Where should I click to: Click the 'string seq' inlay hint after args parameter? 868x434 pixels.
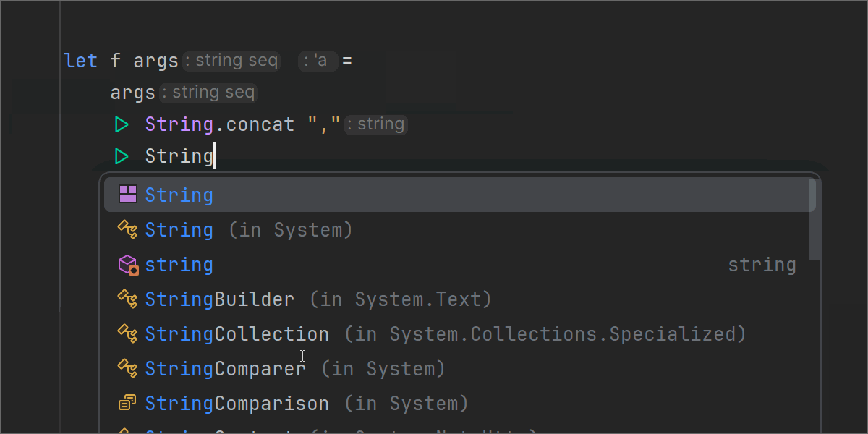(231, 61)
